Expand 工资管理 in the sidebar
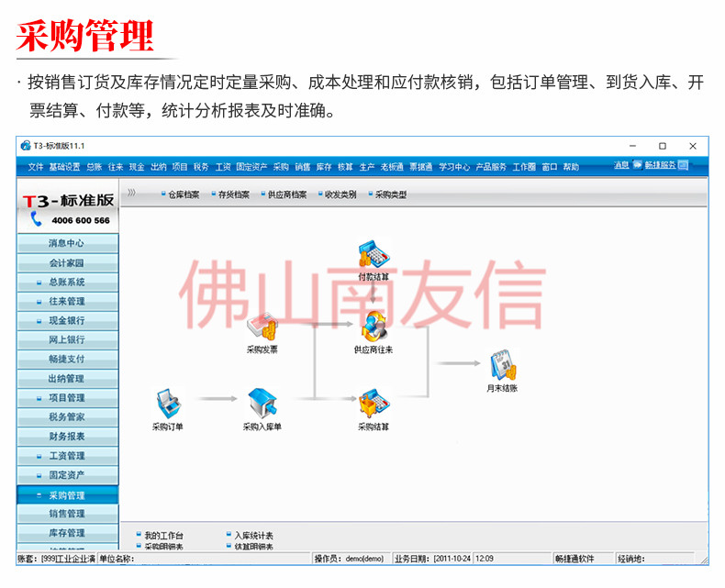Screen dimensions: 725x588 (x=39, y=456)
